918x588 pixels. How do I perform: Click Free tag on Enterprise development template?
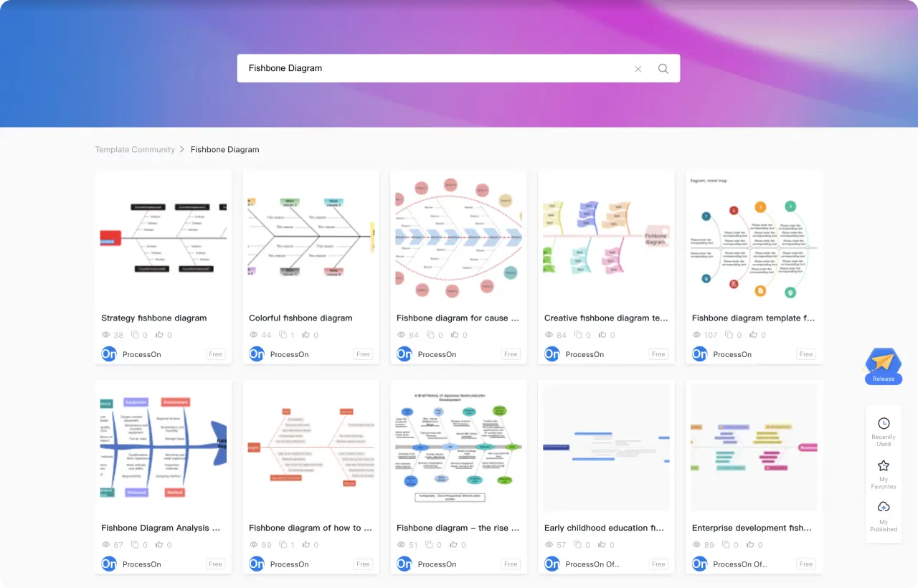coord(806,564)
